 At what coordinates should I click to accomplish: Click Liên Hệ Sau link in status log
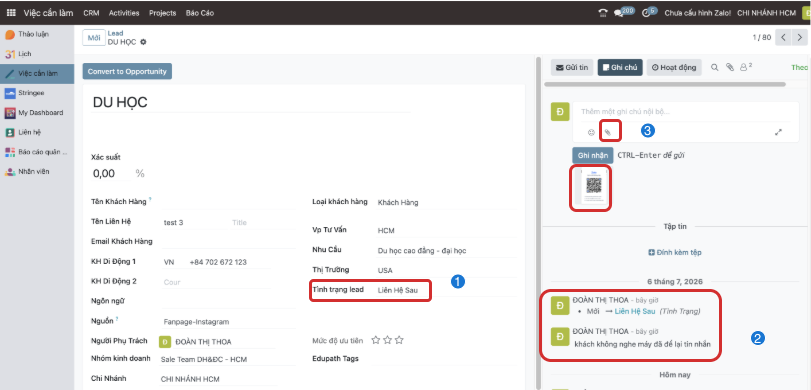point(635,311)
